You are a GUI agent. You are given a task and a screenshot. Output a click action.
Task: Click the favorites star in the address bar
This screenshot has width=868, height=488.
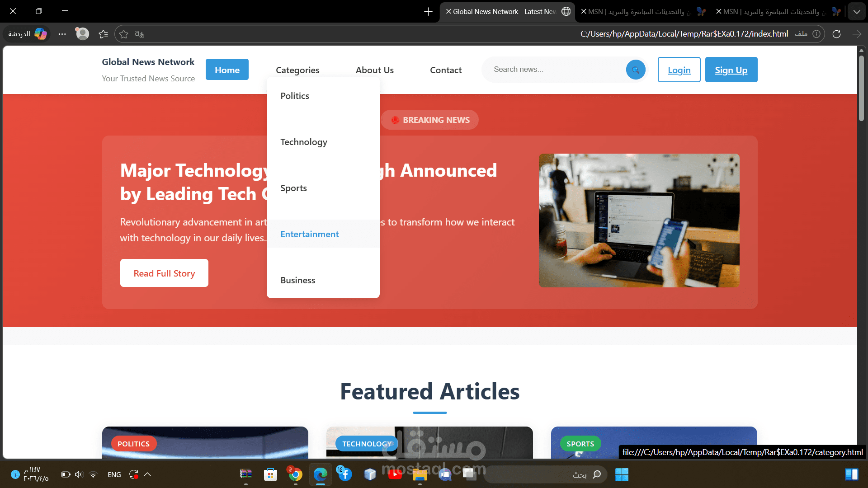point(123,34)
